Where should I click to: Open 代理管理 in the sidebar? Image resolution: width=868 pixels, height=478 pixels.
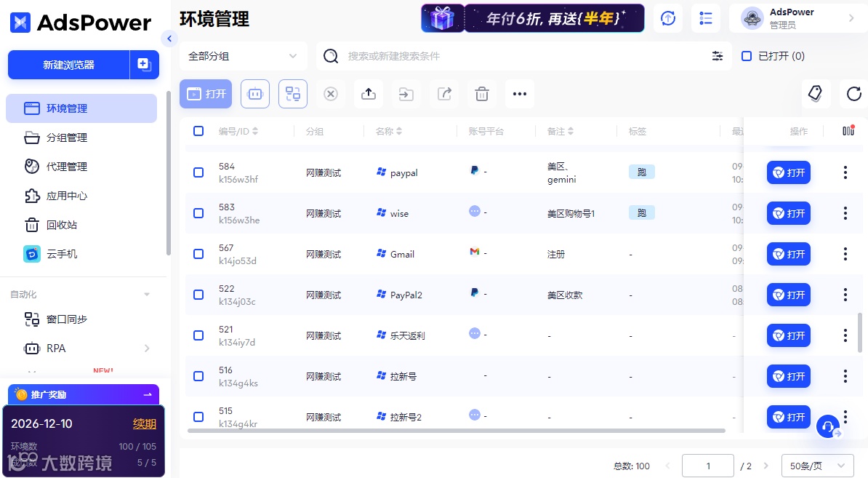point(81,166)
